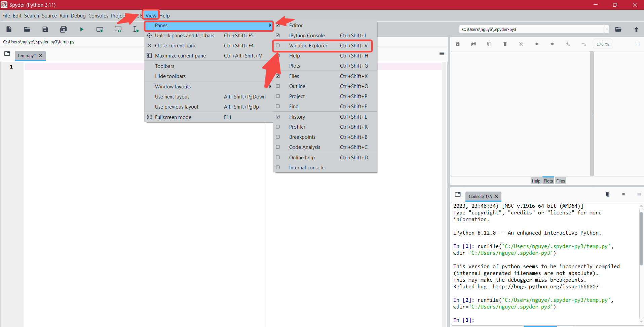Screen dimensions: 644x327
Task: Remove all plots icon in Plots pane
Action: pyautogui.click(x=521, y=44)
